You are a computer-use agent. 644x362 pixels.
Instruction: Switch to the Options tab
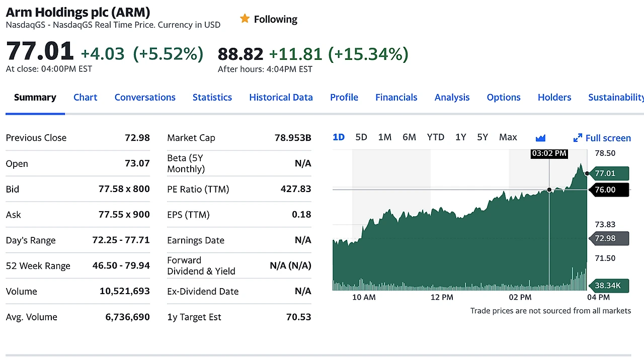point(504,98)
